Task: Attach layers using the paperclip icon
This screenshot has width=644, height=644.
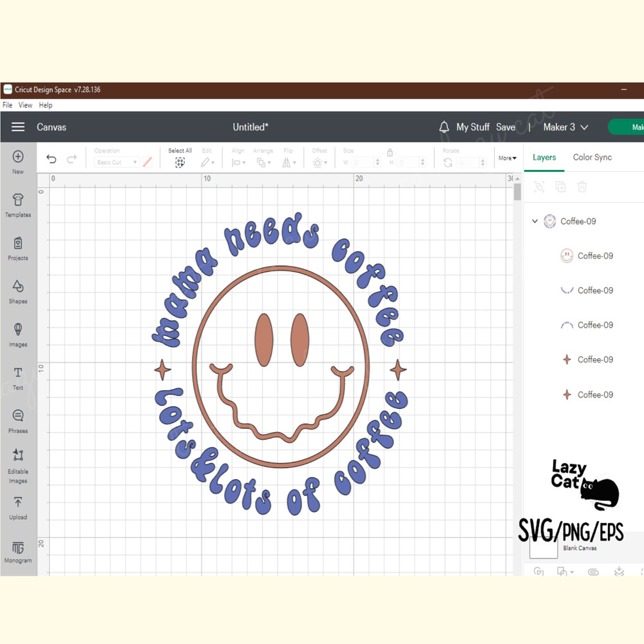Action: (x=593, y=572)
